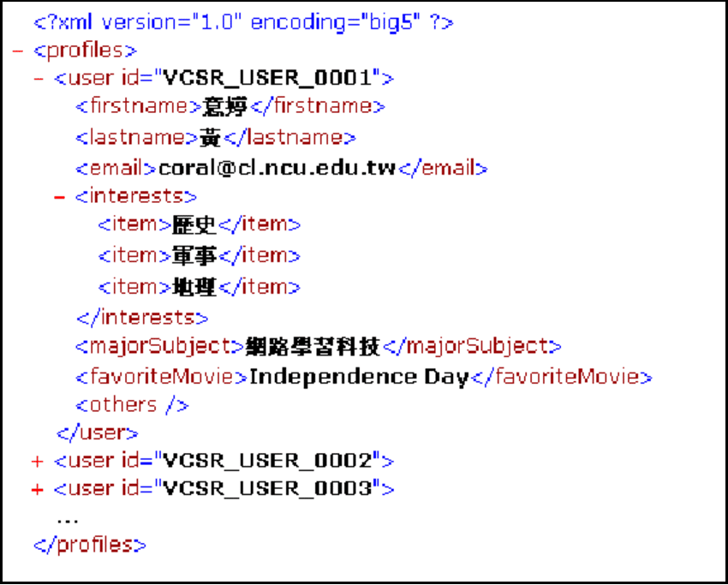This screenshot has height=585, width=728.
Task: Click the VCSR_USER_0001 id value
Action: point(267,78)
